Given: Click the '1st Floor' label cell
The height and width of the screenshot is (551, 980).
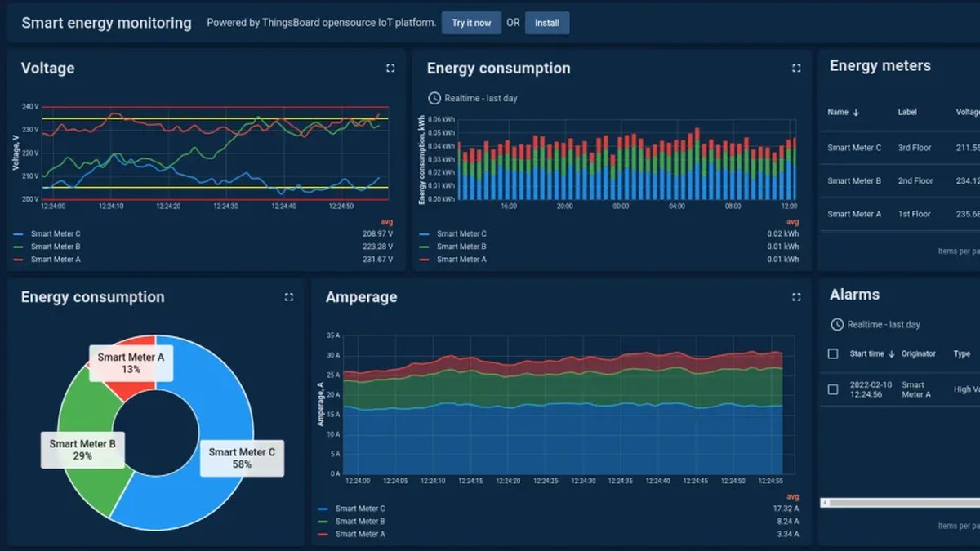Looking at the screenshot, I should [x=915, y=214].
